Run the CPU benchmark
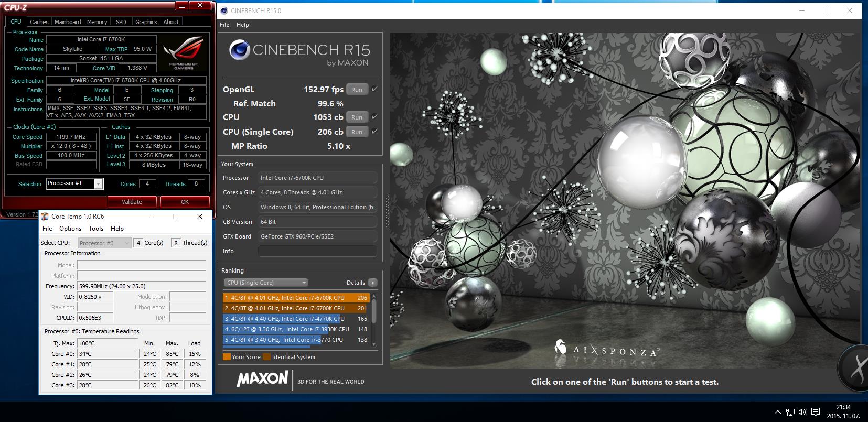868x422 pixels. 357,117
